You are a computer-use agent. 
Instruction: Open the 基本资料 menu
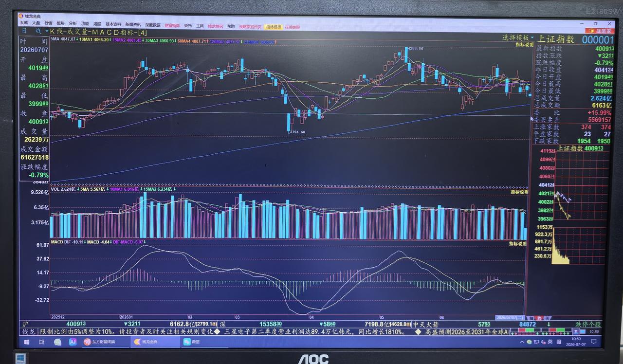[113, 24]
